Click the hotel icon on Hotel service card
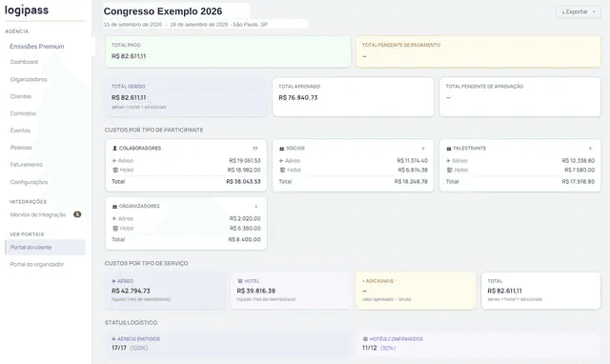 pyautogui.click(x=240, y=281)
